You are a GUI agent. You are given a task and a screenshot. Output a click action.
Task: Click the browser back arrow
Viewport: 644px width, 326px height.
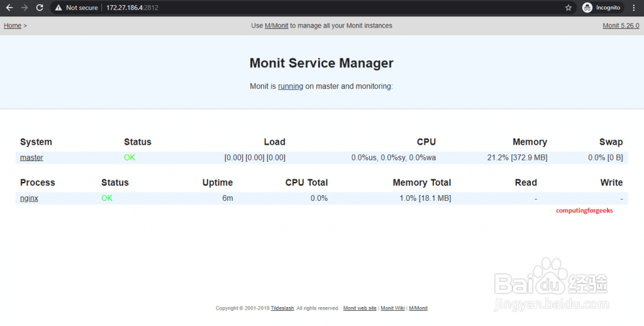tap(9, 8)
